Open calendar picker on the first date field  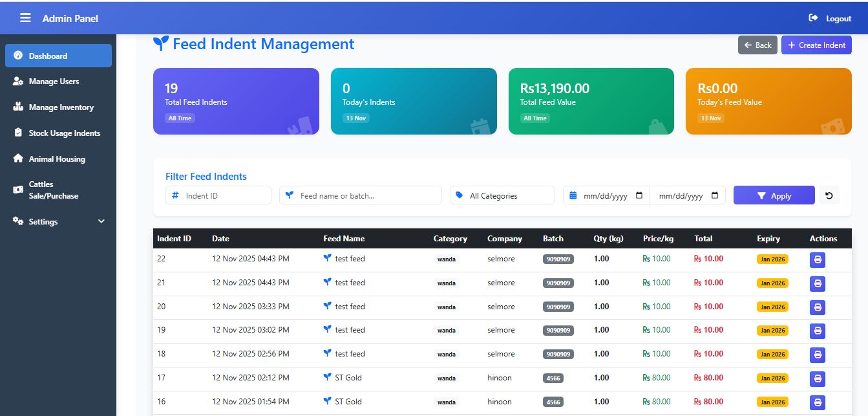click(639, 195)
